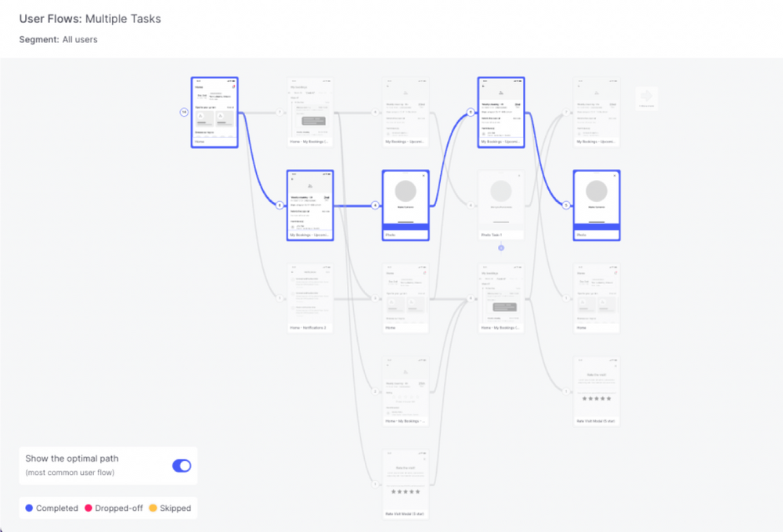This screenshot has width=783, height=532.
Task: Click the count badge left of second-row My Bookings
Action: [279, 205]
